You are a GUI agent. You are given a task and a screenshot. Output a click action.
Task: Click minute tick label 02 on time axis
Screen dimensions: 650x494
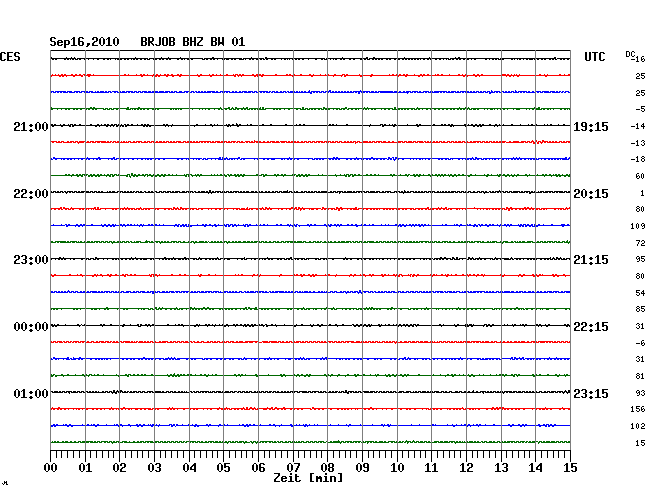[119, 468]
